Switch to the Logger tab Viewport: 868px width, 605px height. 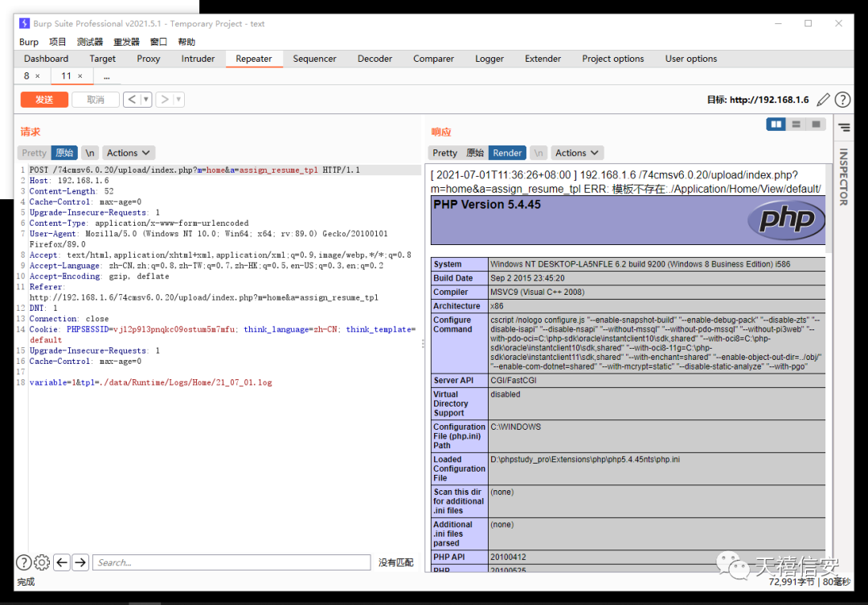point(489,59)
